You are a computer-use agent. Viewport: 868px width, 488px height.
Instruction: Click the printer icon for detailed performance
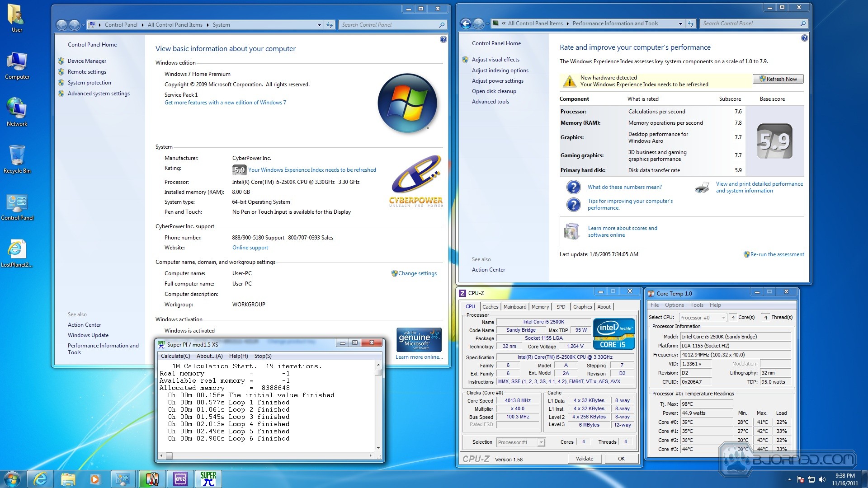click(702, 187)
